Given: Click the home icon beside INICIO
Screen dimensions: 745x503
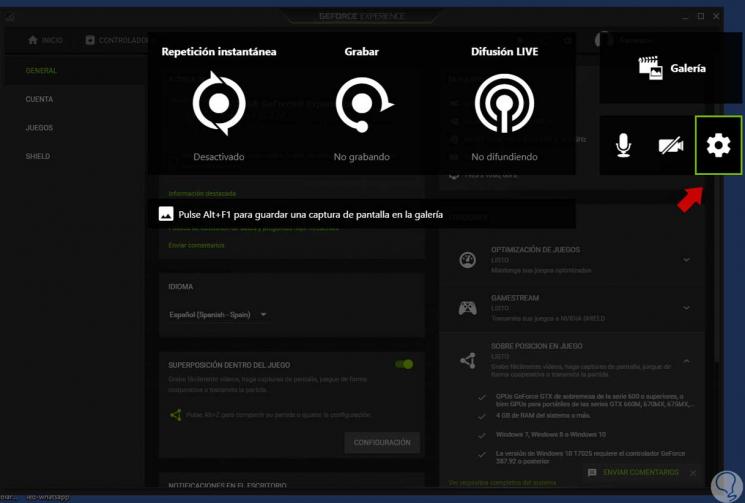Looking at the screenshot, I should (x=33, y=40).
